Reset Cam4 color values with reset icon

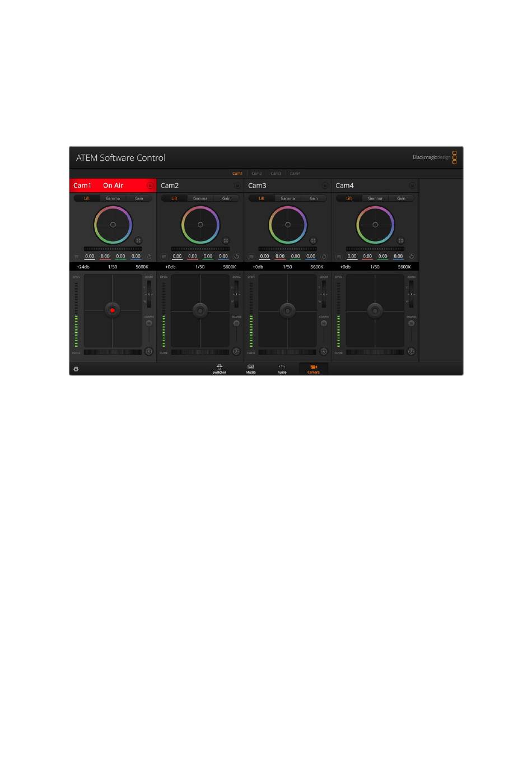pos(411,257)
